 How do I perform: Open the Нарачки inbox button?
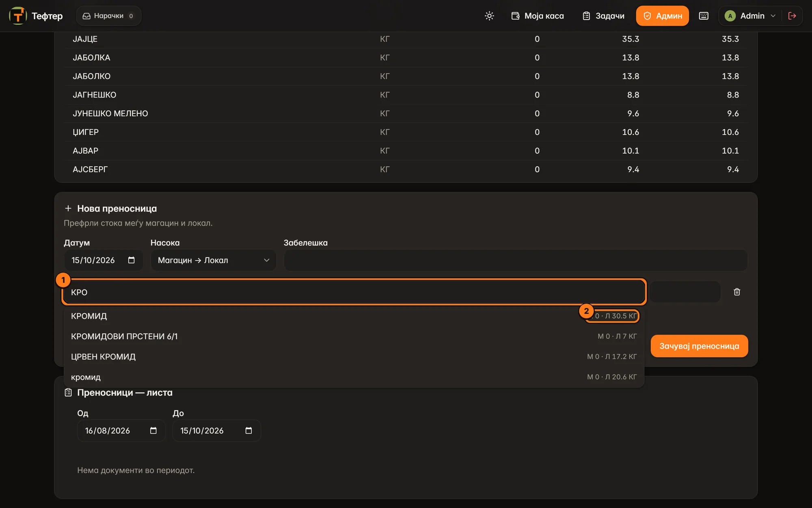(x=108, y=16)
